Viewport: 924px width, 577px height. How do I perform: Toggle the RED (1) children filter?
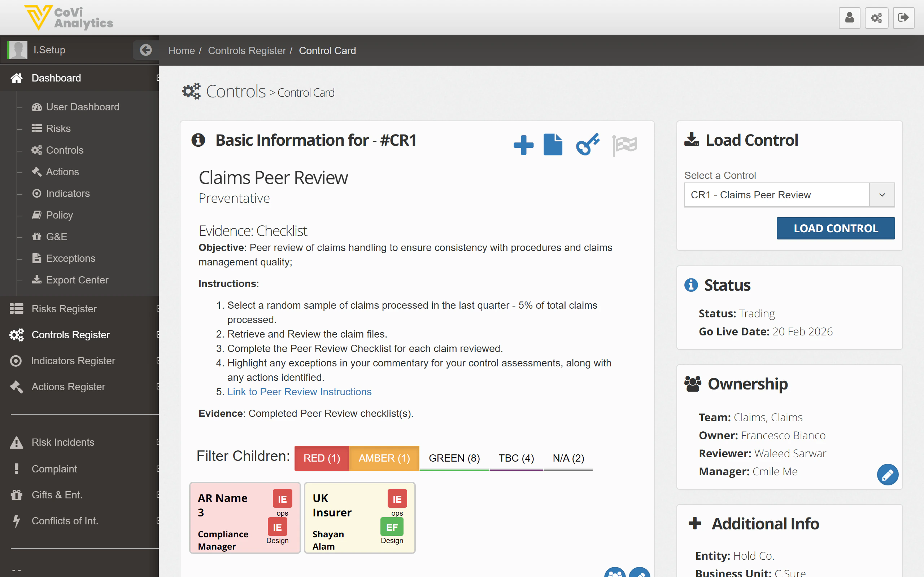click(322, 458)
